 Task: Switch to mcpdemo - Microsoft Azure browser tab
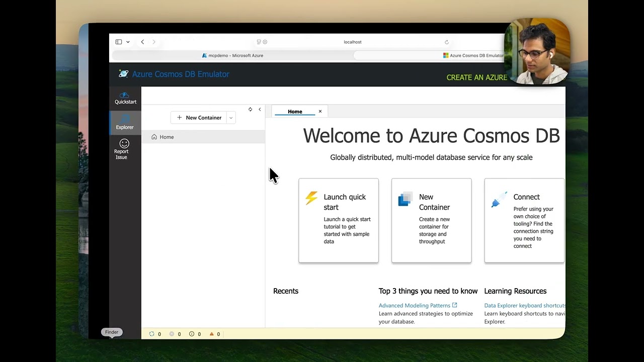click(232, 55)
